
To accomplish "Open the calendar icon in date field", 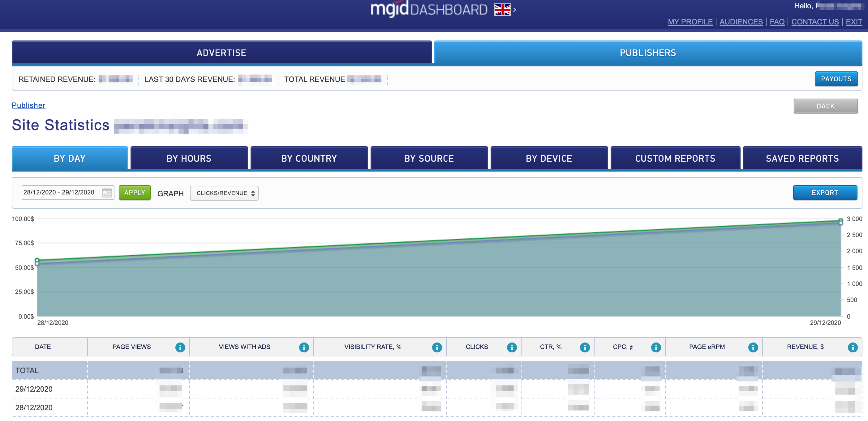I will click(x=107, y=193).
